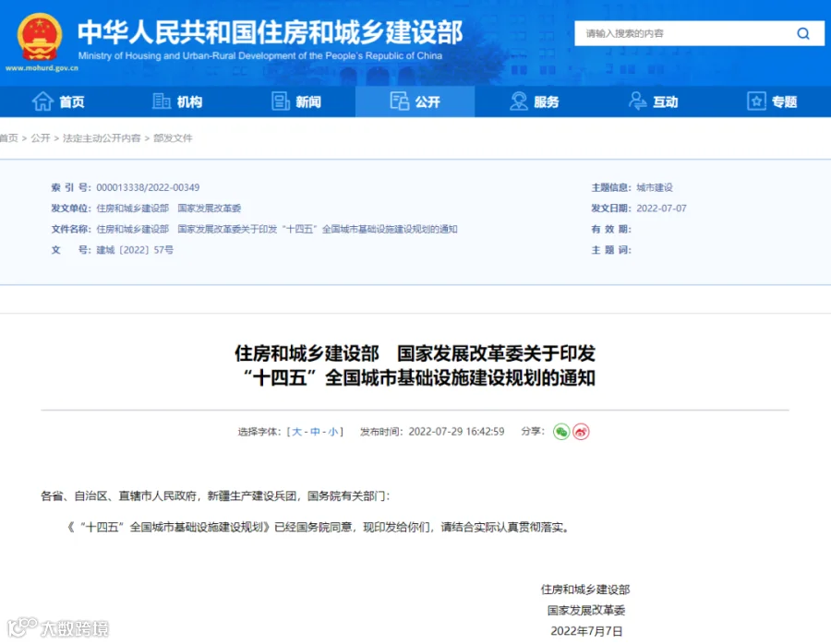Click the star icon beside 专题
The height and width of the screenshot is (644, 831).
[x=756, y=101]
